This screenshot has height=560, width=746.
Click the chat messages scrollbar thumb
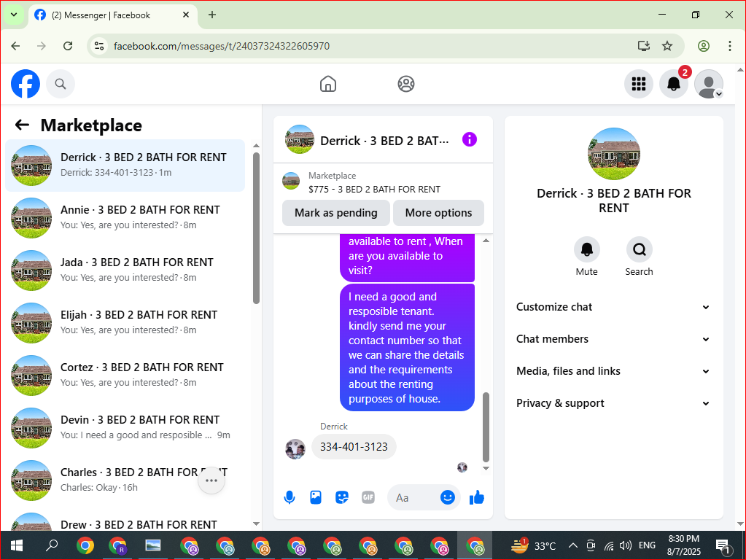coord(486,427)
